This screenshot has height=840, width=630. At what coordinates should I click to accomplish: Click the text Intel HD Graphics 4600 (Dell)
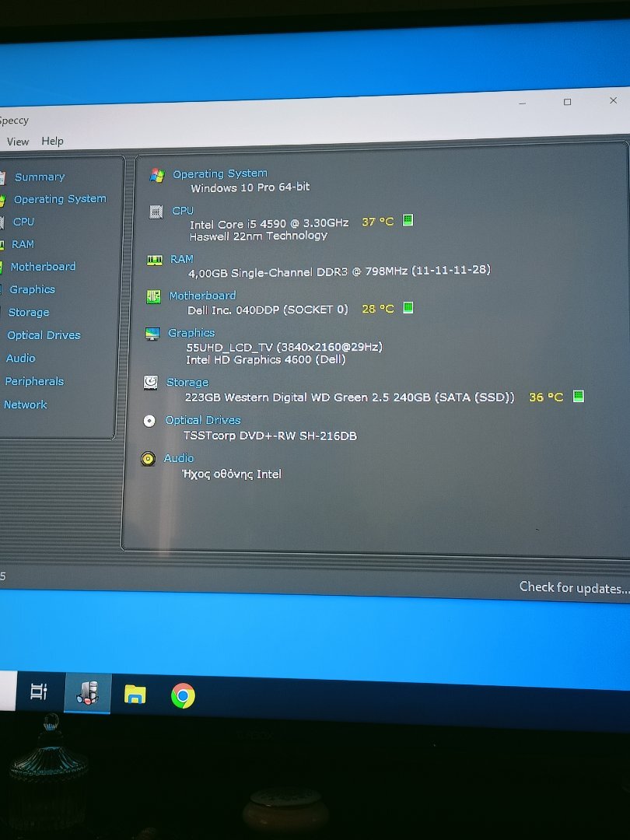(266, 359)
